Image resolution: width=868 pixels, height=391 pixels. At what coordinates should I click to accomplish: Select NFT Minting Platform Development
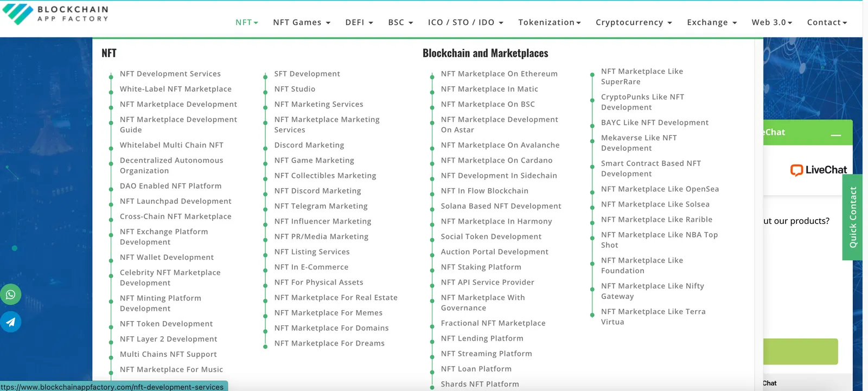pyautogui.click(x=161, y=303)
